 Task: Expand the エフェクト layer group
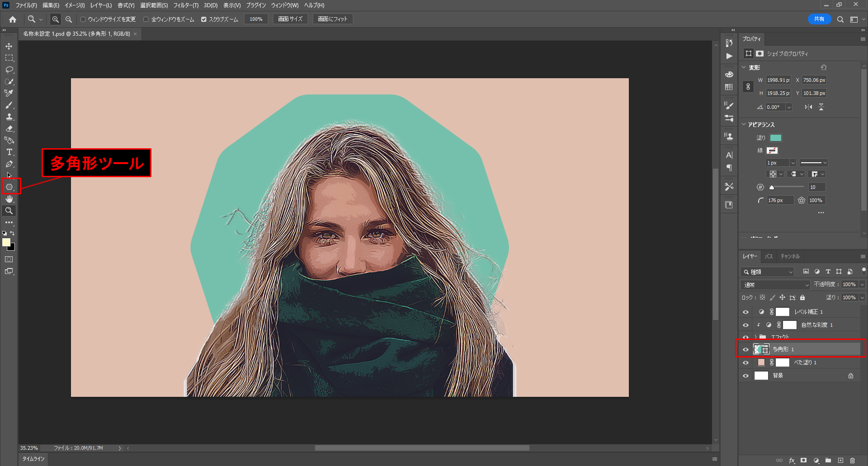coord(755,337)
